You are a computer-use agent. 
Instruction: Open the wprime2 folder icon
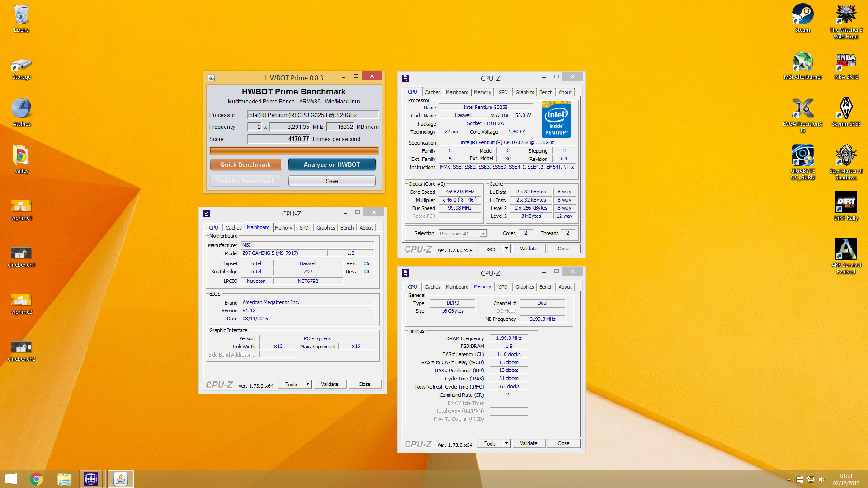point(21,304)
